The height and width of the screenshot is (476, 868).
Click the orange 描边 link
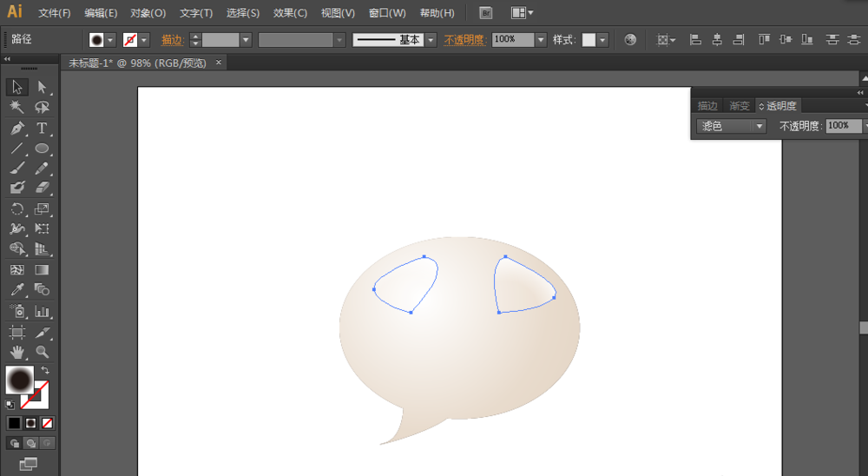tap(172, 40)
